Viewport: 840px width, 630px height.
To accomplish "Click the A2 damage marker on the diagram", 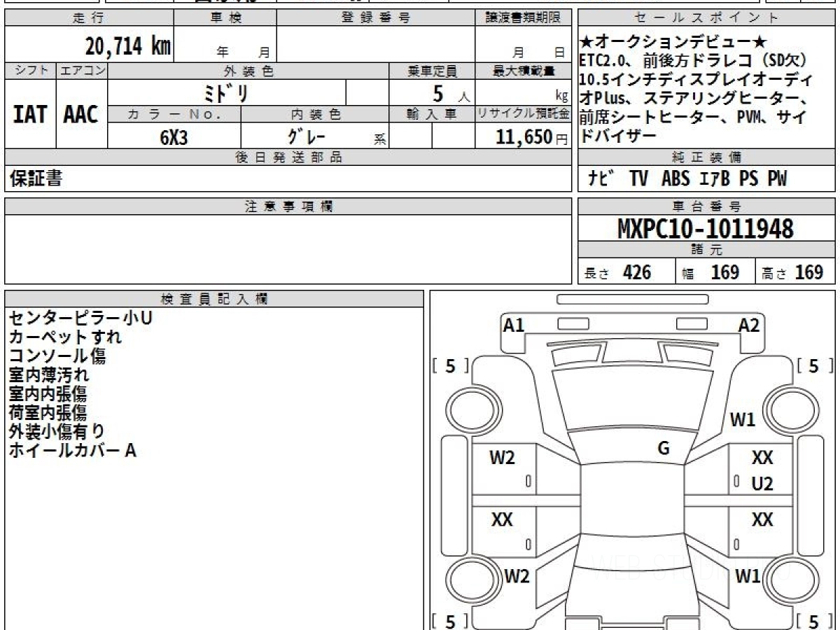I will [x=748, y=325].
